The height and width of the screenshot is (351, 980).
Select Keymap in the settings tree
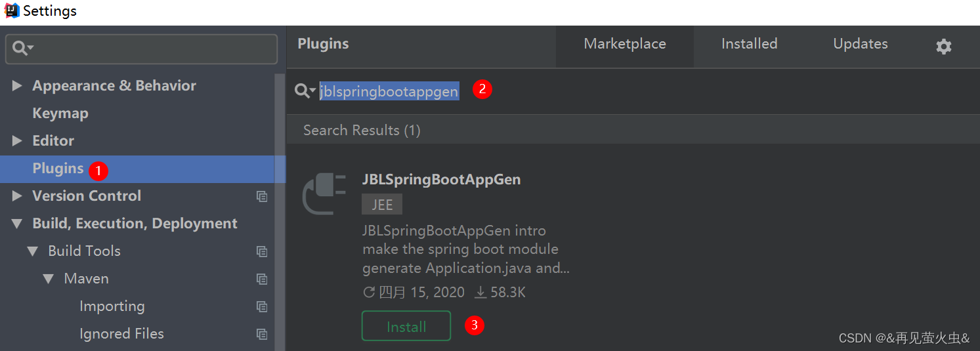click(x=60, y=114)
